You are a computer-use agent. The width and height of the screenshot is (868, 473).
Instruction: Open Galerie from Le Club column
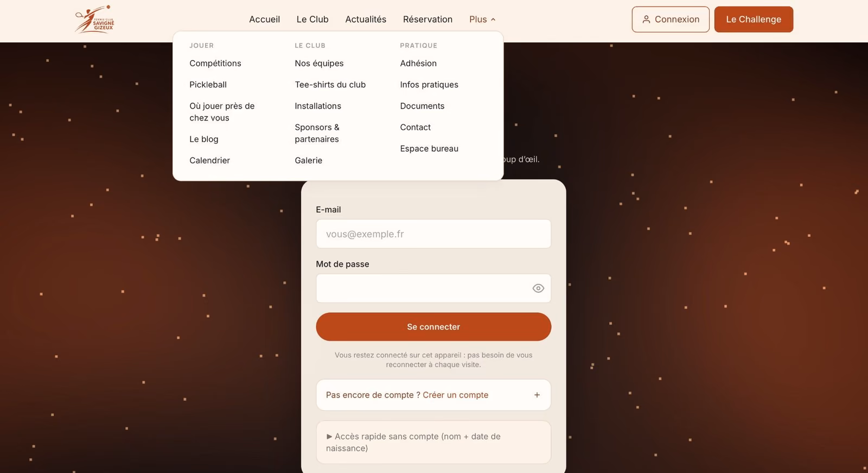pyautogui.click(x=309, y=160)
